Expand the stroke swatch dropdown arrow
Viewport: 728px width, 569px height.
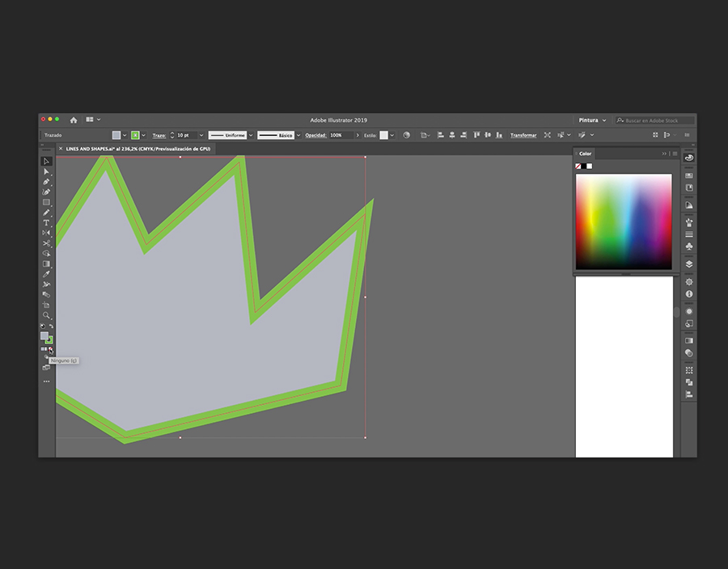[x=143, y=135]
